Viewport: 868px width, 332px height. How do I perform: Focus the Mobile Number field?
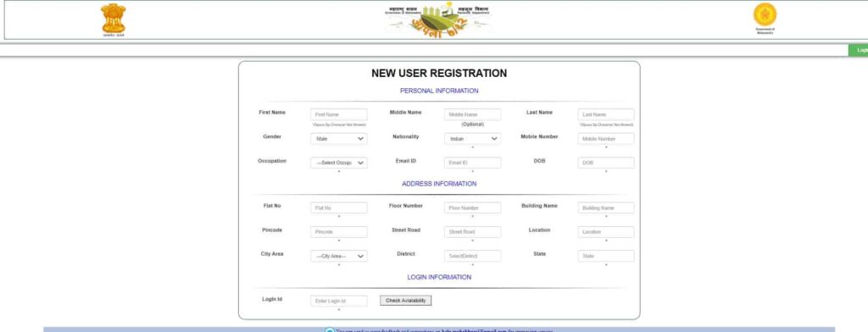coord(605,139)
